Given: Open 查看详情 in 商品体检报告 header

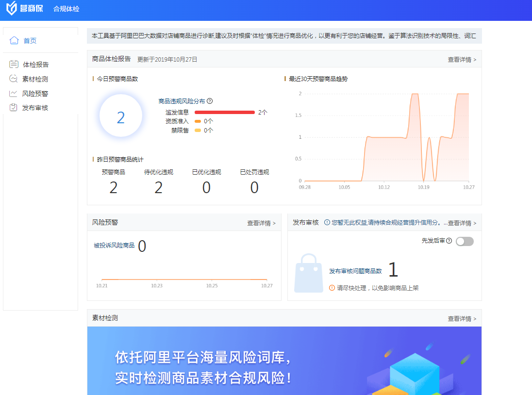Looking at the screenshot, I should tap(462, 60).
